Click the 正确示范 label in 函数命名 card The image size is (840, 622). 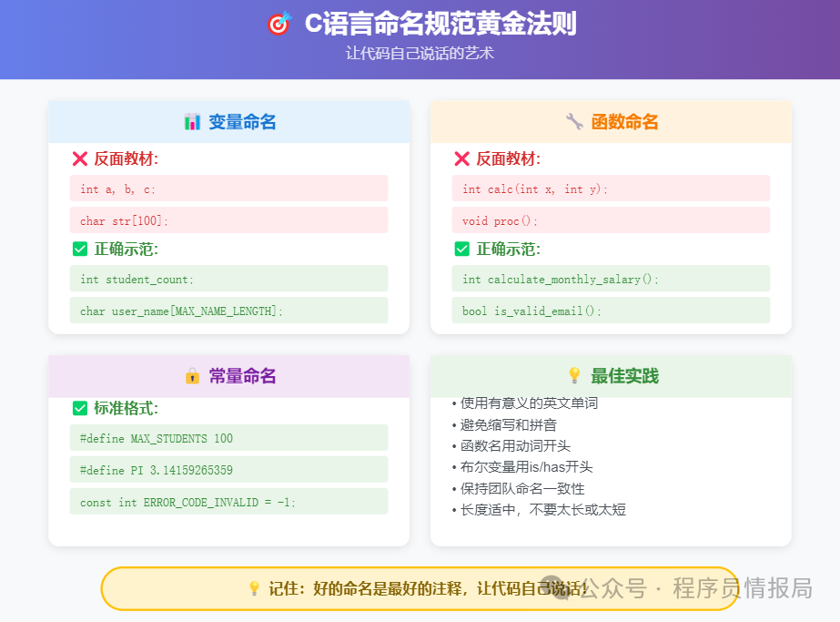click(x=508, y=249)
